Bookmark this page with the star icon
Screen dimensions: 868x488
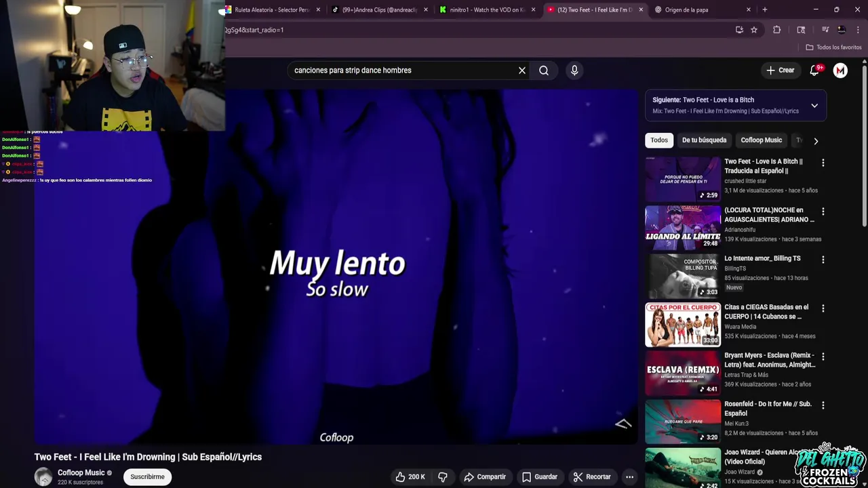click(754, 30)
